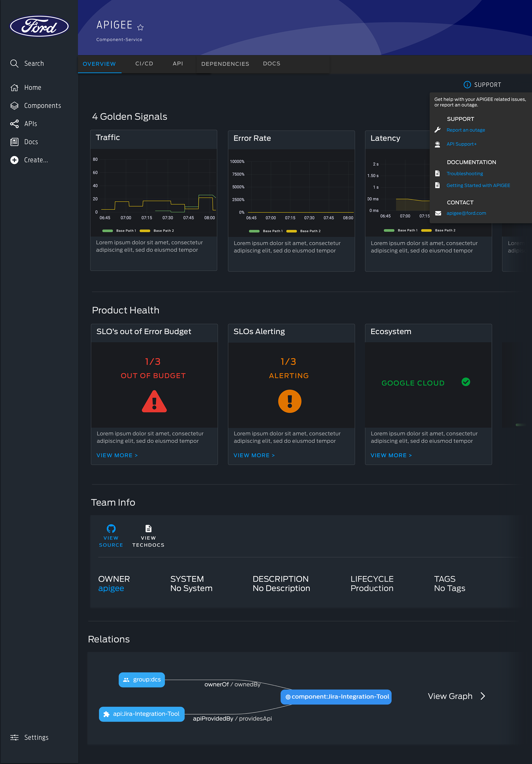Screen dimensions: 532x764
Task: Open the Troubleshooting documentation link
Action: 464,173
